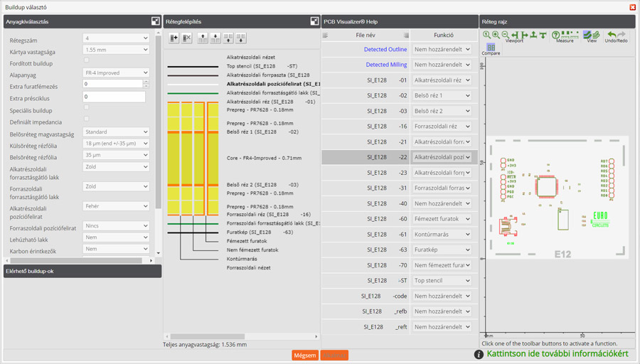Click the Kattintson ide további információkért link
Screen dimensions: 640x364
(x=557, y=354)
